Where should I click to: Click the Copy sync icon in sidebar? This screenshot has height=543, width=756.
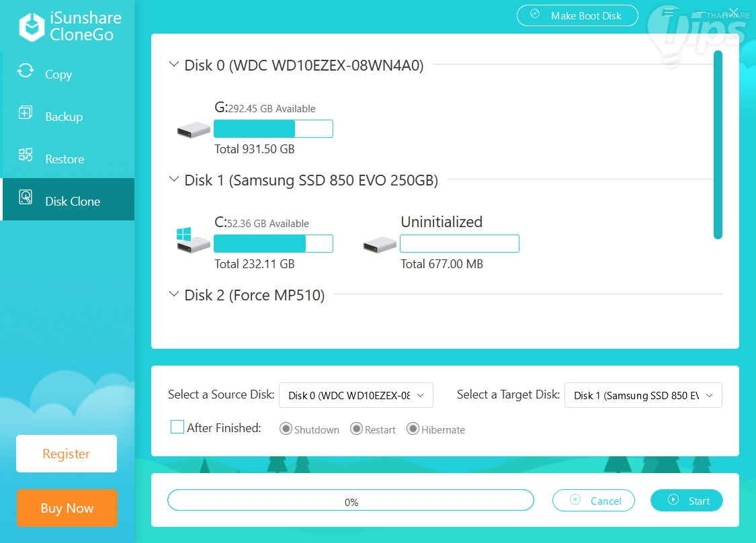pyautogui.click(x=26, y=71)
